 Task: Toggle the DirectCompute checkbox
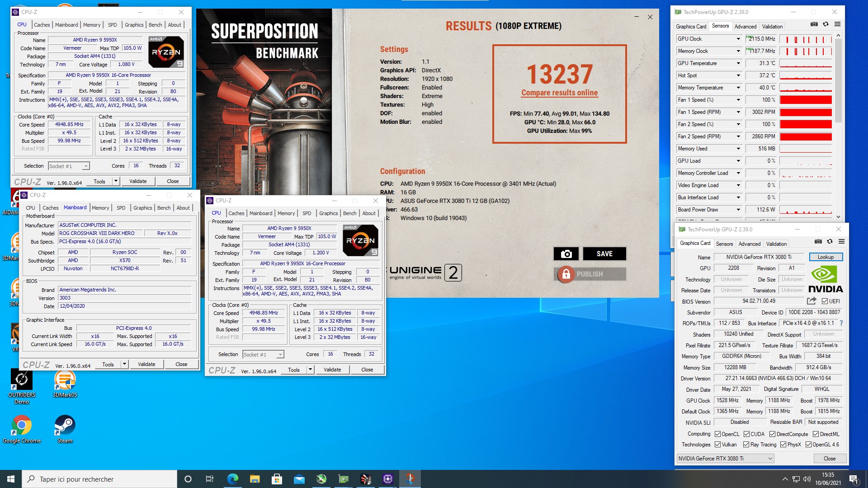click(773, 434)
